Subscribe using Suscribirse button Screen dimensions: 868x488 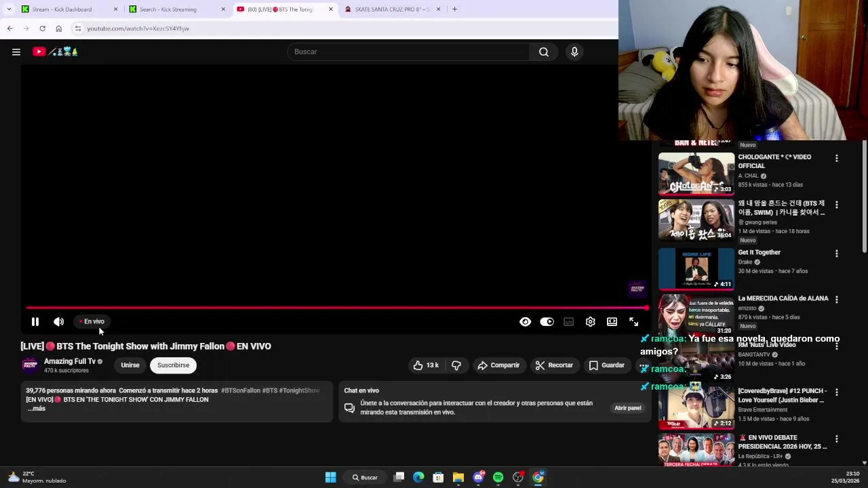174,365
